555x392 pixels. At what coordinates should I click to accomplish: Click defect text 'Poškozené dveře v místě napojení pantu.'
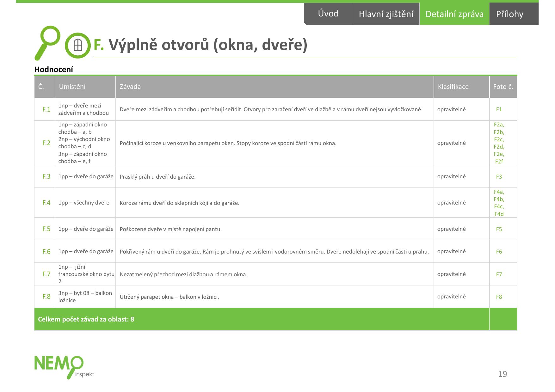(x=170, y=229)
